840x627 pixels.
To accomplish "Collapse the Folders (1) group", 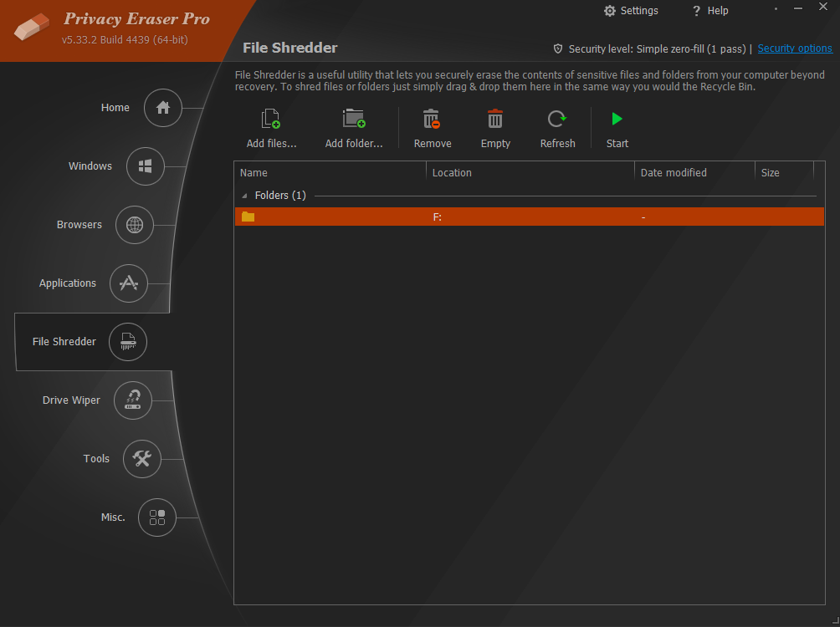I will (245, 196).
